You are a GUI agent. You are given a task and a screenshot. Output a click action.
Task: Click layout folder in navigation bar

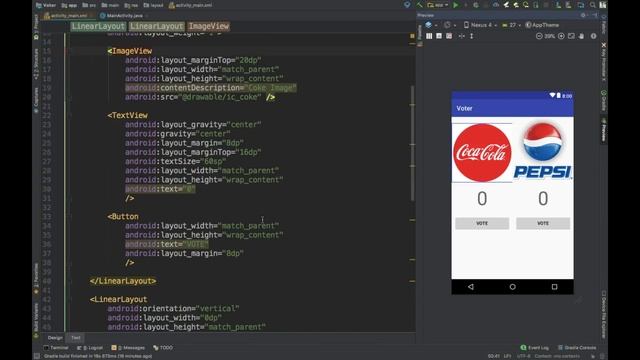(x=153, y=5)
